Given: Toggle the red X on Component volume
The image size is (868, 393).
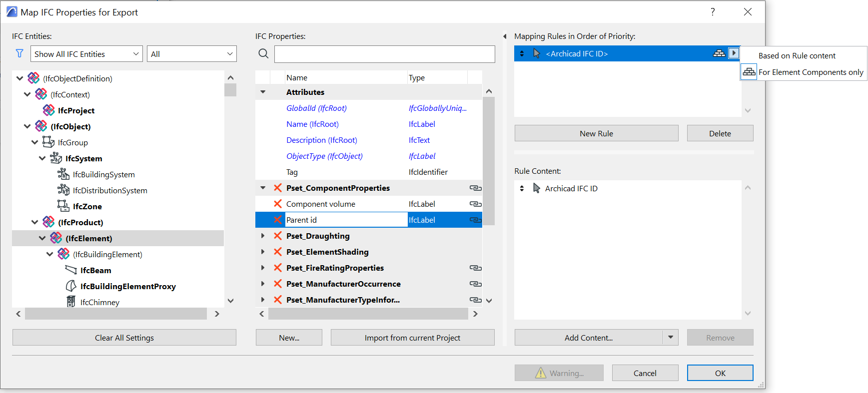Looking at the screenshot, I should tap(278, 204).
